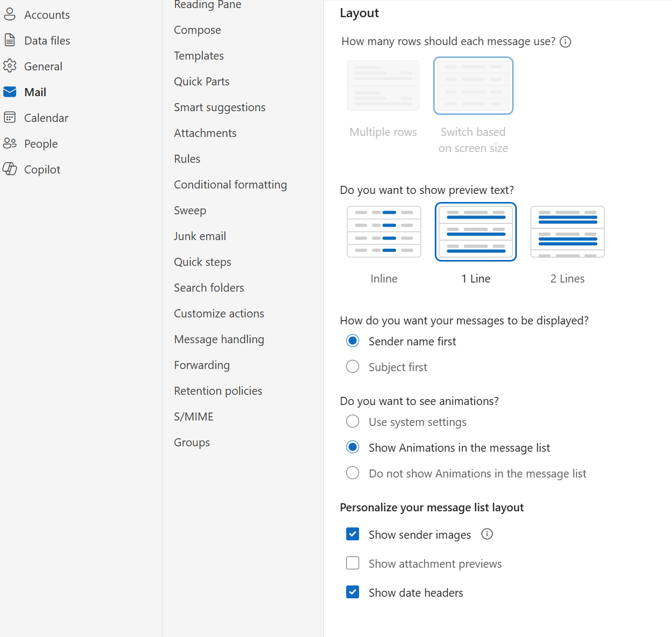Open Search folders settings
Image resolution: width=672 pixels, height=637 pixels.
(x=209, y=288)
